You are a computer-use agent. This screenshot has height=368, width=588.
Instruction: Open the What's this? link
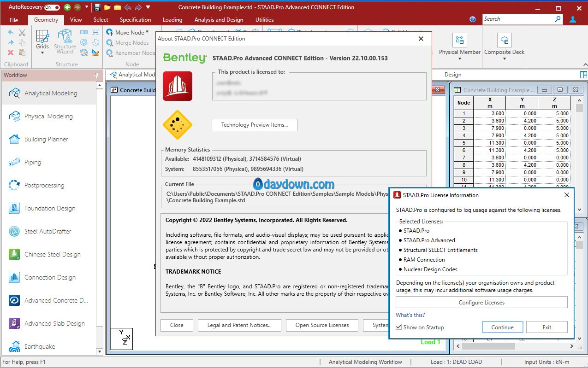(410, 315)
